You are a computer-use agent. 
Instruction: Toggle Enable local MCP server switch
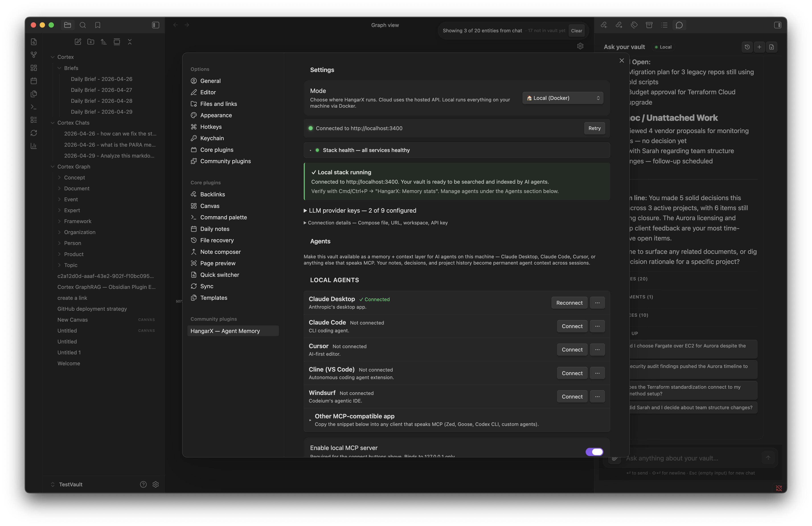coord(594,452)
